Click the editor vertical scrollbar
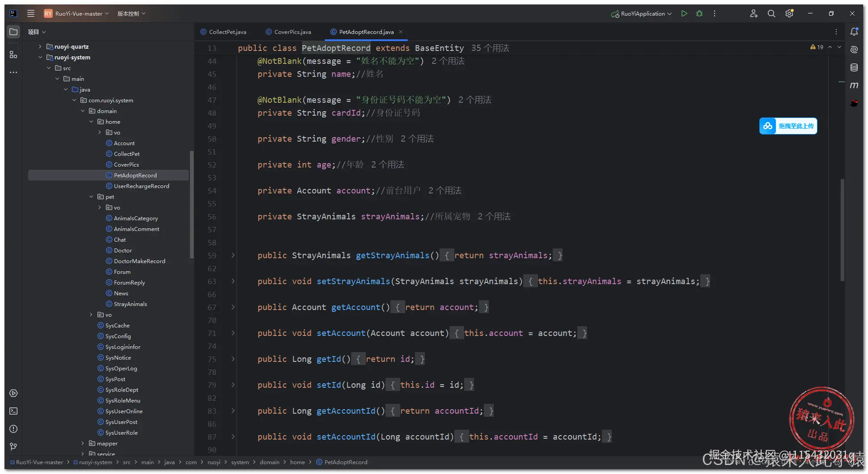868x474 pixels. (843, 230)
